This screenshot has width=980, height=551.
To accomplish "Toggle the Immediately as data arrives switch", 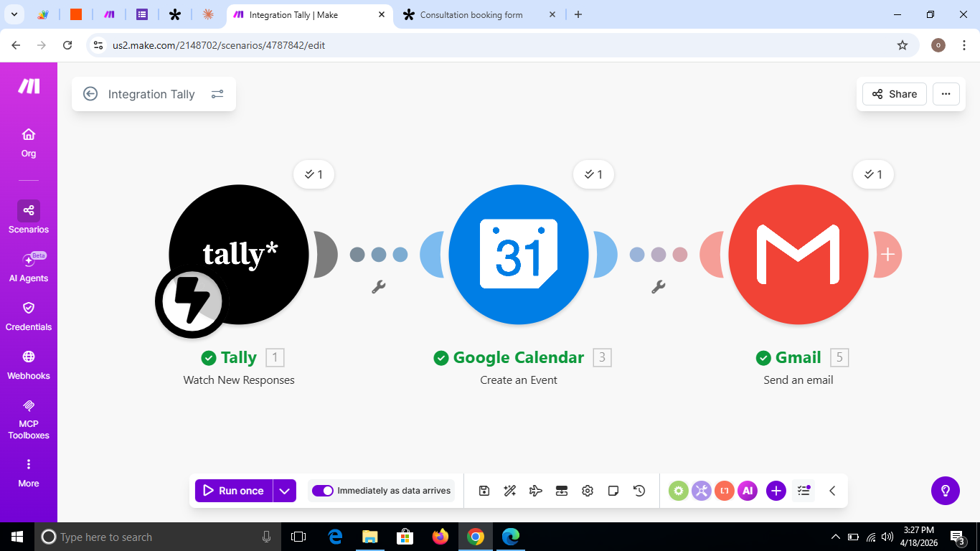I will click(323, 491).
